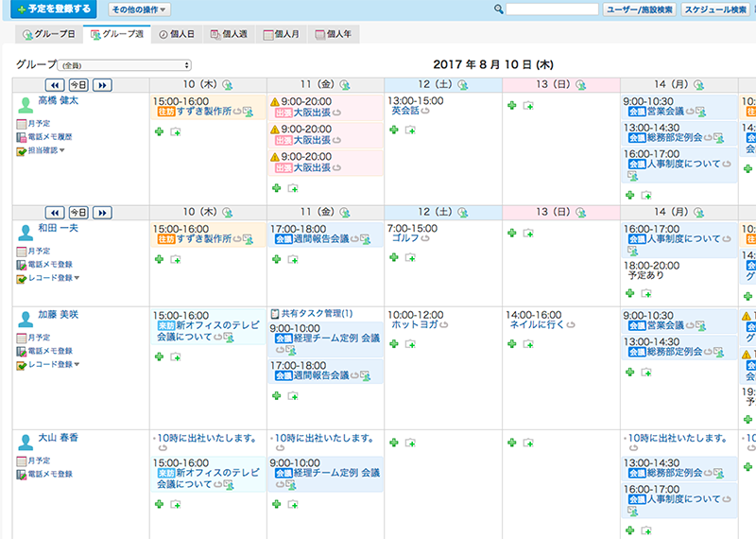This screenshot has height=539, width=756.
Task: Click into the top search text field
Action: point(551,9)
